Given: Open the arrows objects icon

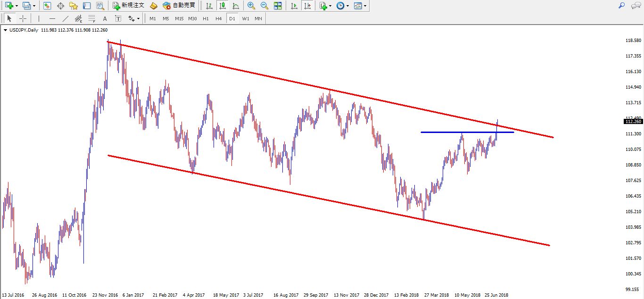Looking at the screenshot, I should point(131,18).
